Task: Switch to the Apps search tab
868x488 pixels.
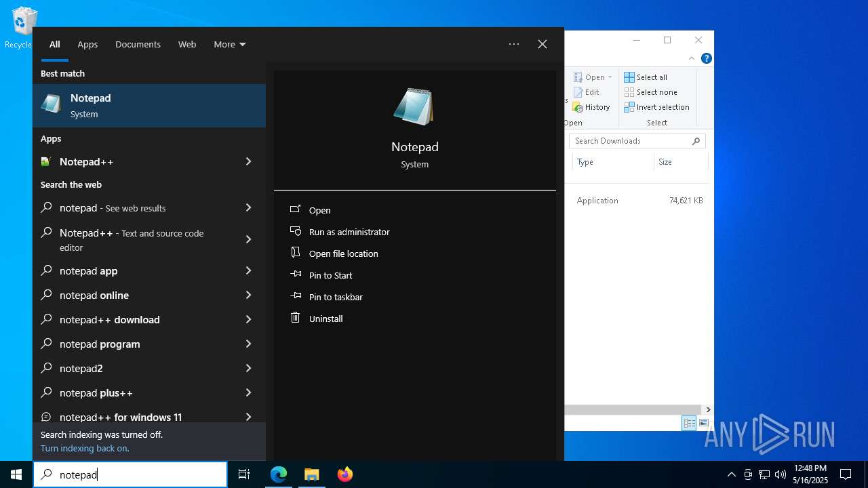Action: coord(87,44)
